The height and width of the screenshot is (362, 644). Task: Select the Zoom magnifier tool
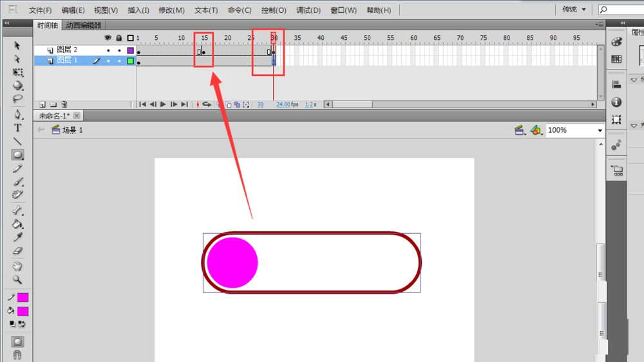(17, 280)
